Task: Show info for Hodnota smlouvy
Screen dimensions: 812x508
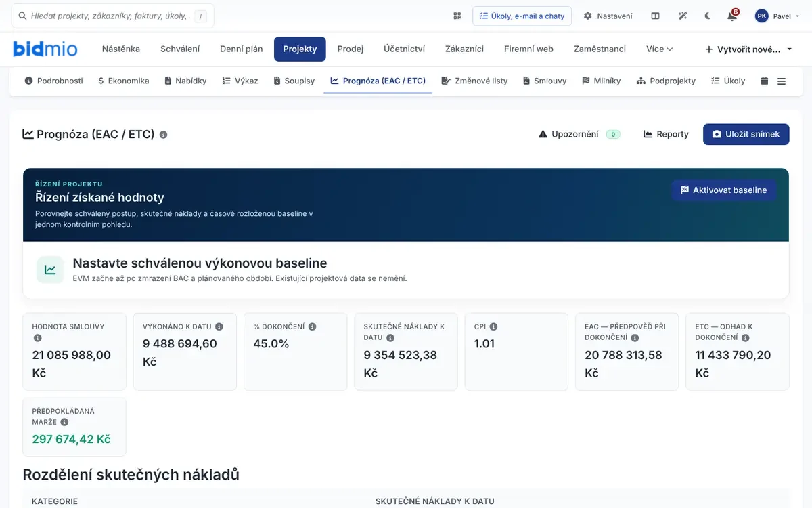Action: point(37,338)
